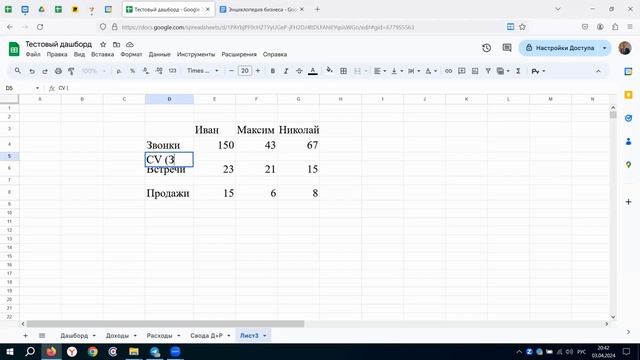Viewport: 640px width, 360px height.
Task: Increase font size with plus button
Action: tap(258, 71)
